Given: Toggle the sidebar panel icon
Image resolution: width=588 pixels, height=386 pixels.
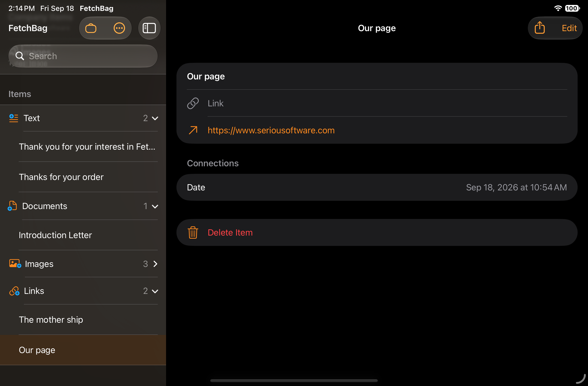Looking at the screenshot, I should (149, 28).
